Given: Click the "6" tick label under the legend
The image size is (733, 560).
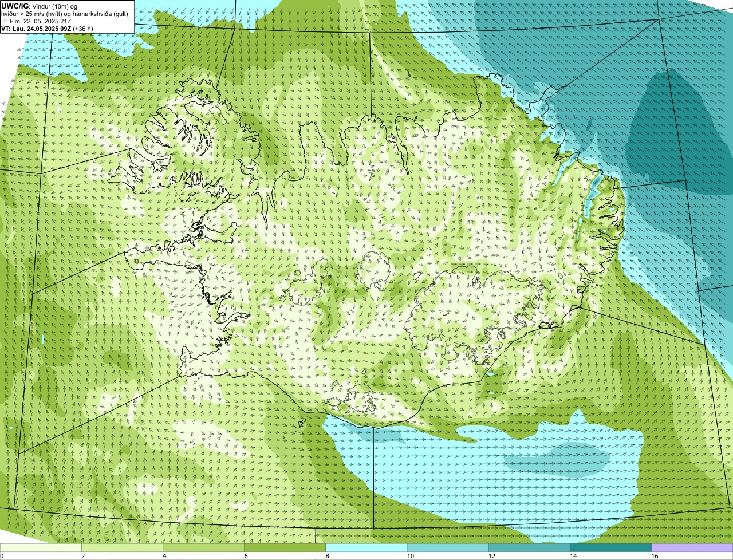Looking at the screenshot, I should pyautogui.click(x=246, y=556).
